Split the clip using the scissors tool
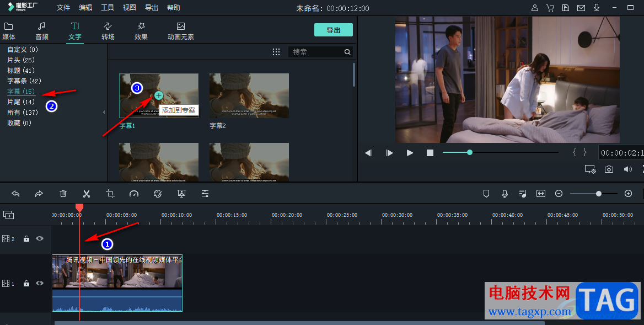The image size is (644, 325). [86, 194]
